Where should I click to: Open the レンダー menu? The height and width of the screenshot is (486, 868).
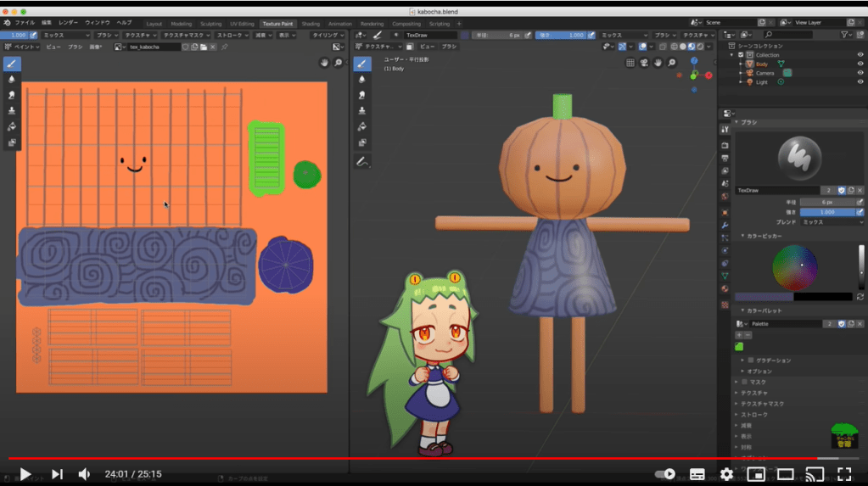click(68, 22)
